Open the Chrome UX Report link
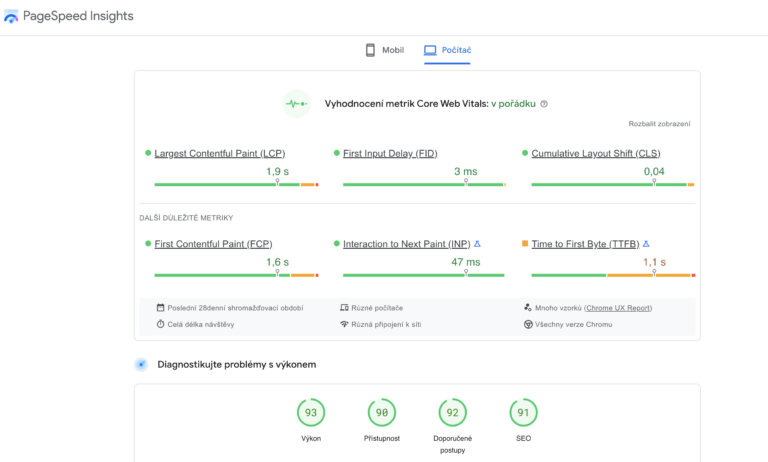 pyautogui.click(x=618, y=308)
